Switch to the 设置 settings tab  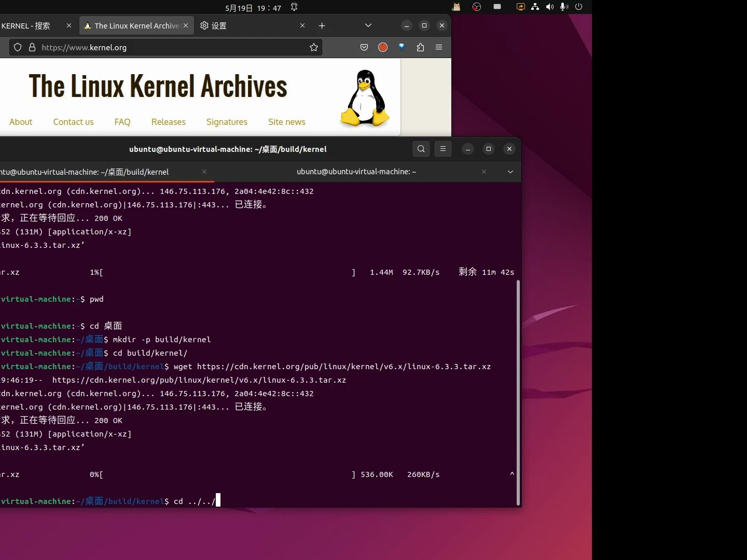point(253,25)
